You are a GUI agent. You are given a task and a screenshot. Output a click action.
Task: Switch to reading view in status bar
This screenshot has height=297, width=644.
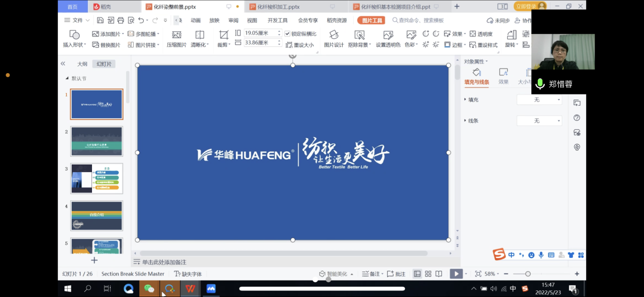tap(439, 274)
